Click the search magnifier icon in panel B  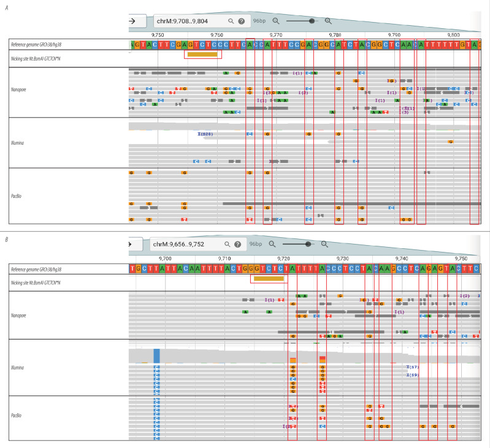pyautogui.click(x=227, y=244)
